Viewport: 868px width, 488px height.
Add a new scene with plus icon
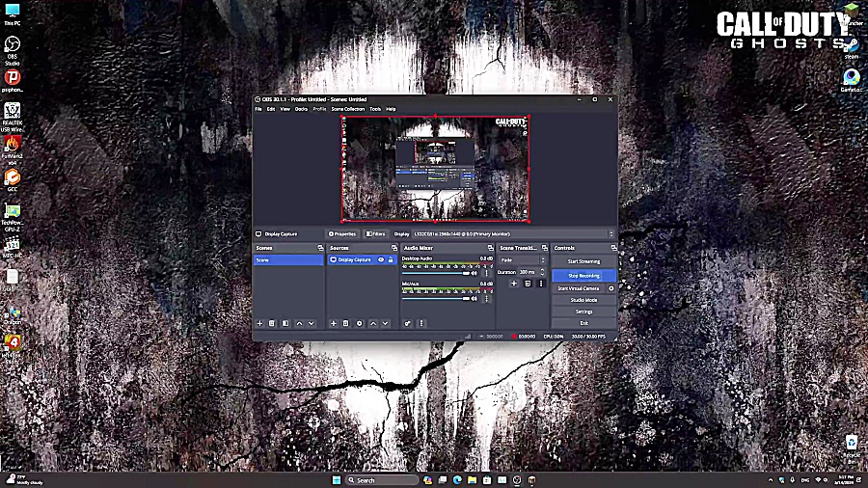[259, 323]
